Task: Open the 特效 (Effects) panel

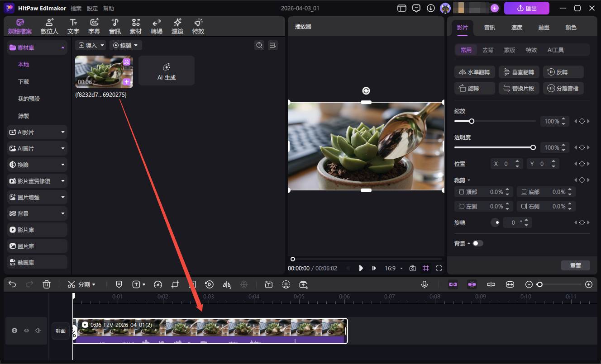Action: coord(198,26)
